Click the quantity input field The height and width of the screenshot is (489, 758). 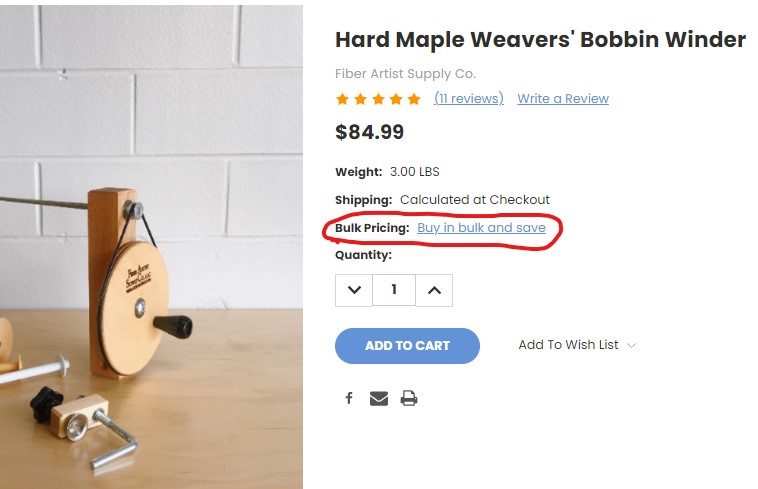[x=394, y=290]
